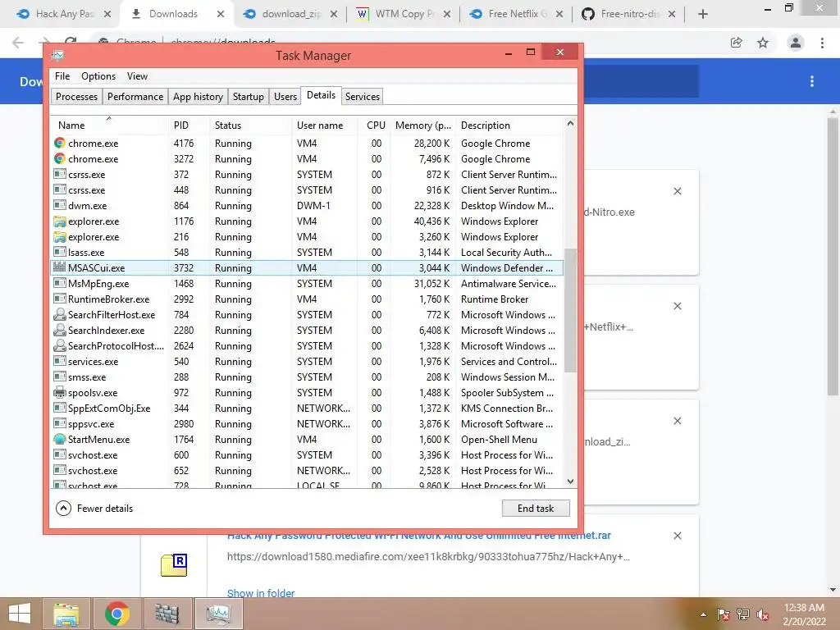840x630 pixels.
Task: Switch to the Startup tab
Action: click(x=248, y=97)
